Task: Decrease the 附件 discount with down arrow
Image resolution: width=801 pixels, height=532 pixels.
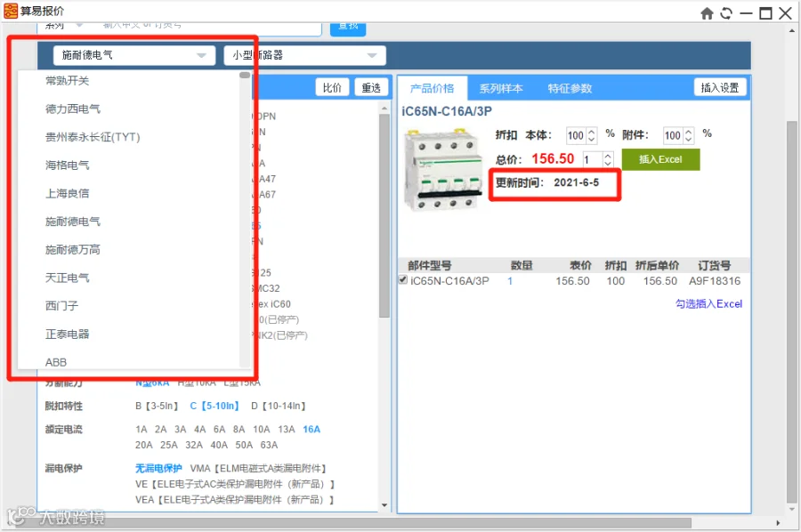Action: pos(689,140)
